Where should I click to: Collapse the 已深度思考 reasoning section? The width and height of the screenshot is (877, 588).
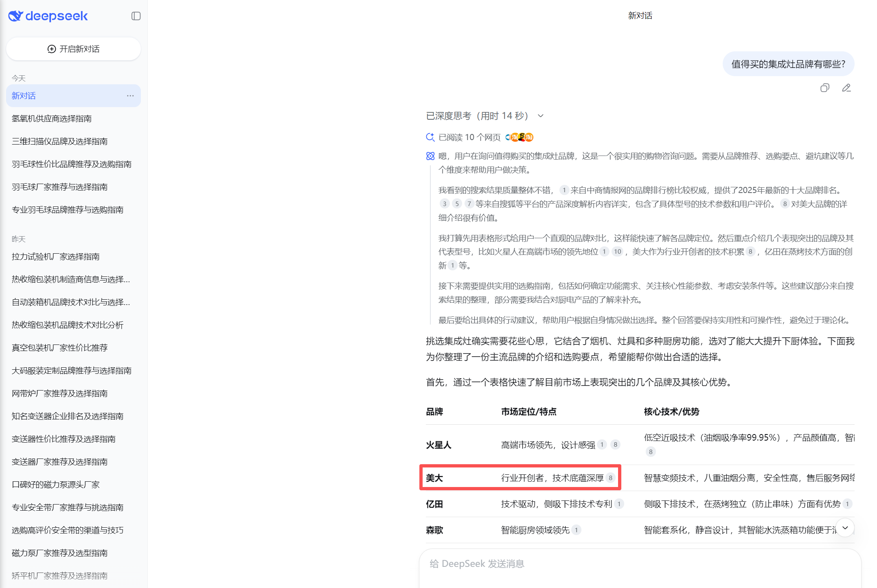pyautogui.click(x=541, y=116)
